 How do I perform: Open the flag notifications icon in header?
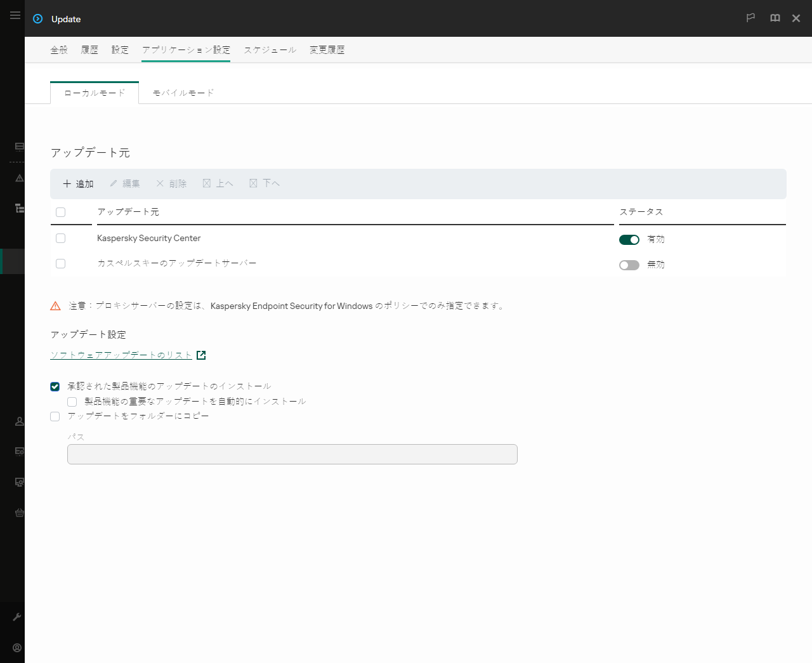click(750, 18)
